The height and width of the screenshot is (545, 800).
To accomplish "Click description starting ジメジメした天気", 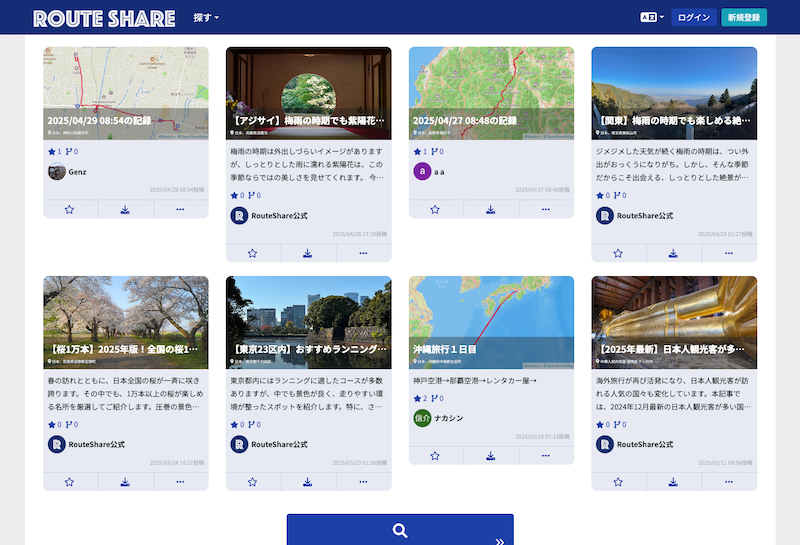I will [x=673, y=164].
